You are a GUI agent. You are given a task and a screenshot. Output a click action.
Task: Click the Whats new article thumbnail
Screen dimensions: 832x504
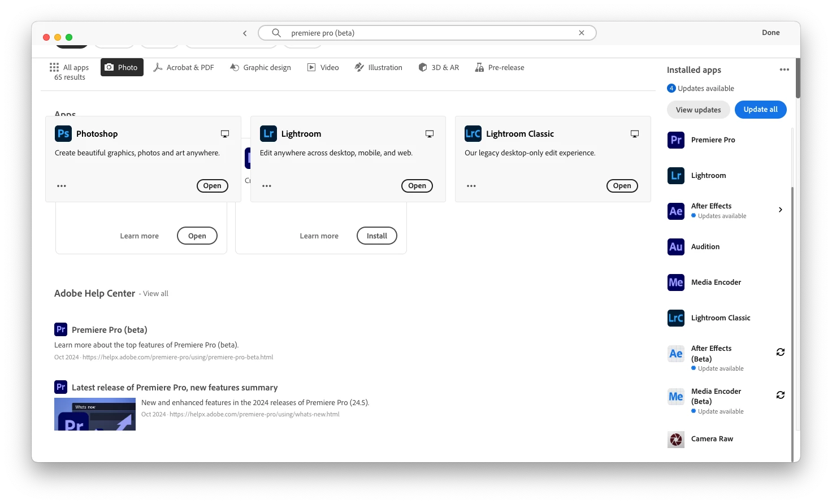pos(95,414)
